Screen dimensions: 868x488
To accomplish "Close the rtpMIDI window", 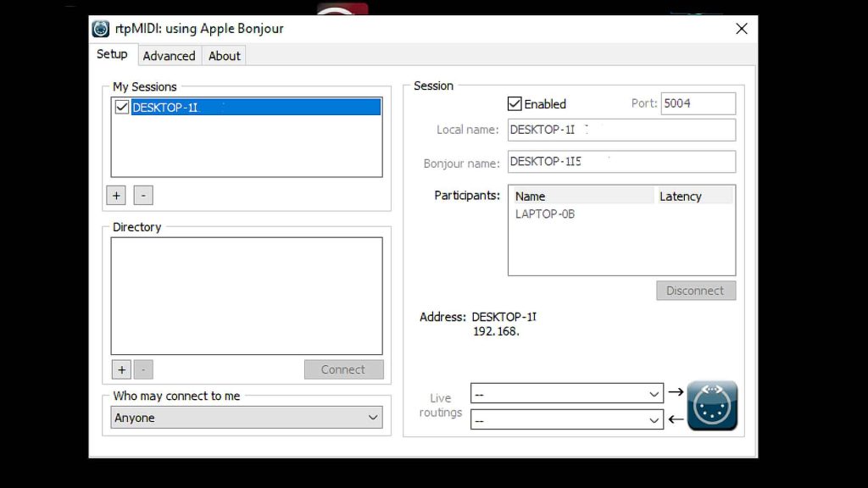I will (x=741, y=29).
